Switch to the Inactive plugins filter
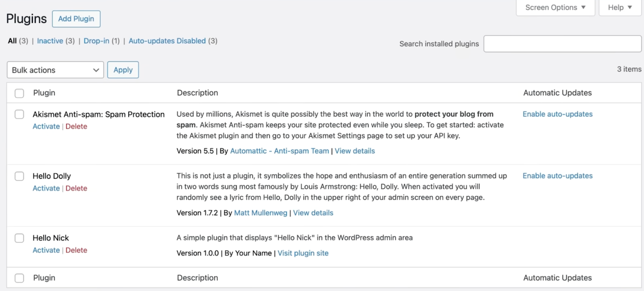 [50, 41]
